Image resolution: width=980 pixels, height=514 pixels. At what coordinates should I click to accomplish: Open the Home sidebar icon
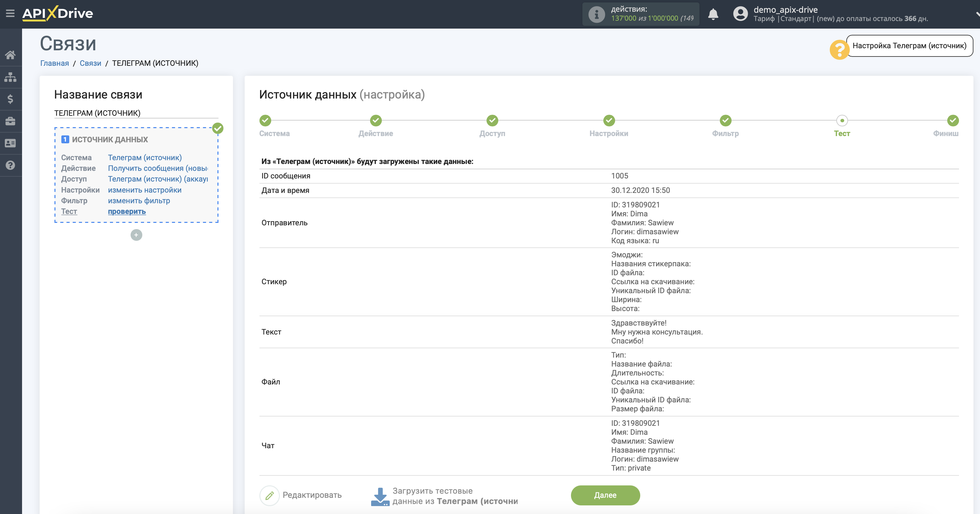click(10, 55)
